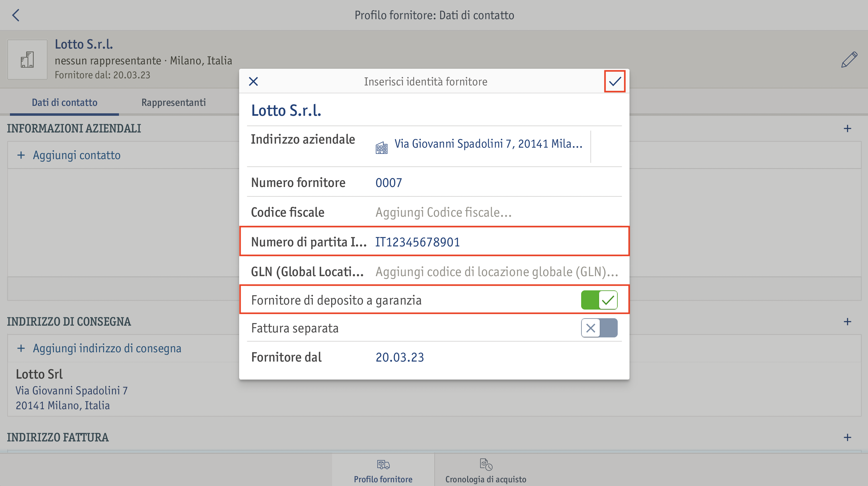Select the Lotto Srl delivery address
The image size is (868, 486).
coord(434,389)
